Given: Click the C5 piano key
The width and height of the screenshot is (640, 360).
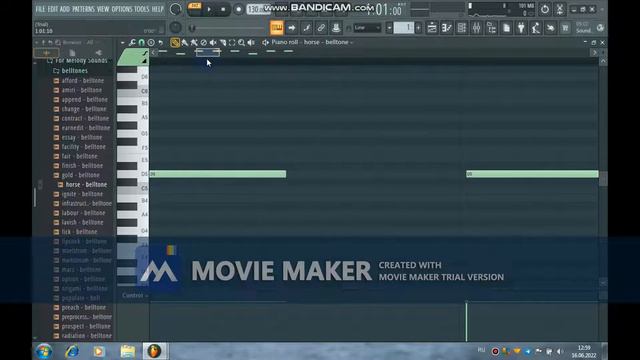Looking at the screenshot, I should click(133, 188).
